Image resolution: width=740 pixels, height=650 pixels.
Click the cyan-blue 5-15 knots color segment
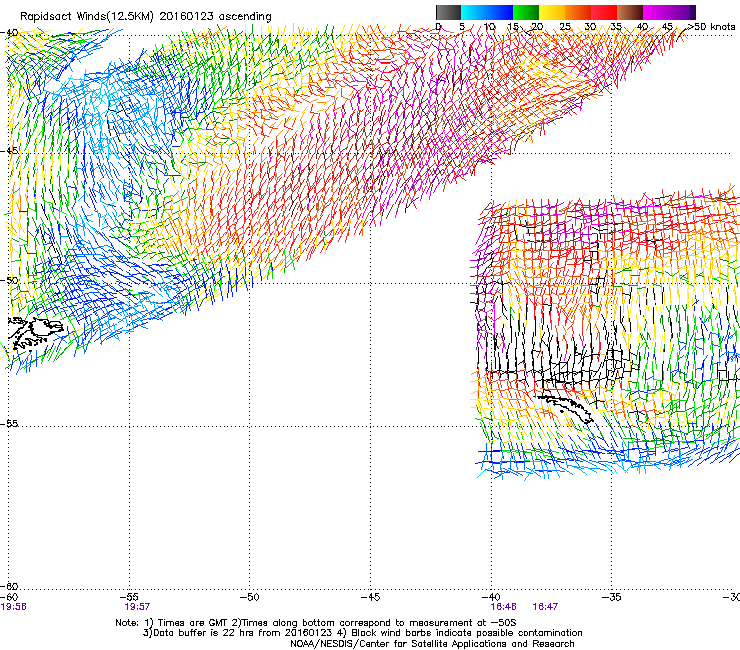[x=487, y=12]
